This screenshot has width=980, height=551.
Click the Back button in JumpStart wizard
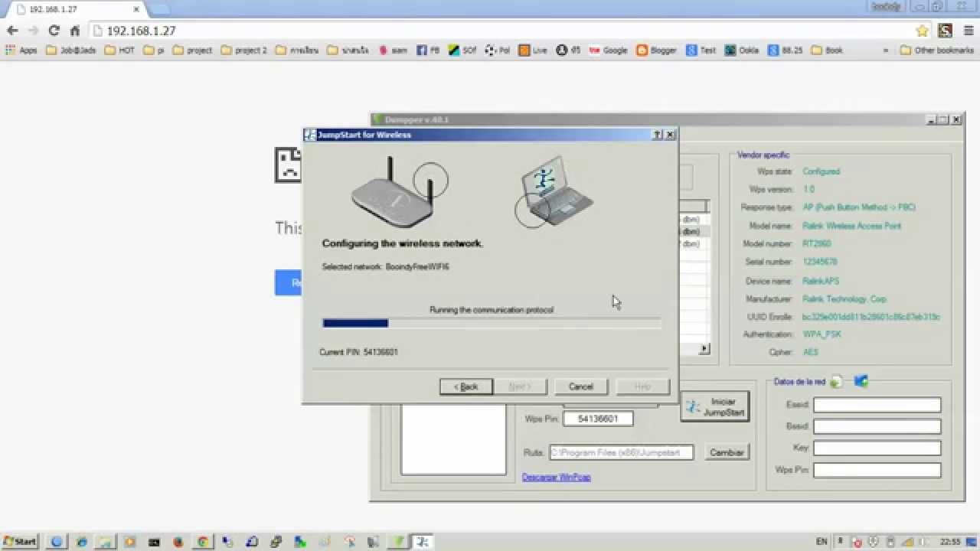pos(466,386)
